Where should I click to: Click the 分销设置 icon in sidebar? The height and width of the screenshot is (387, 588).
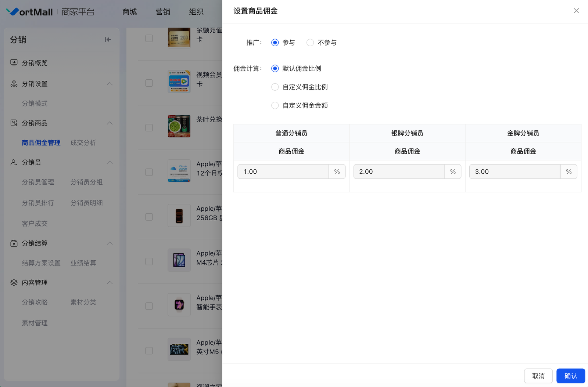coord(14,84)
